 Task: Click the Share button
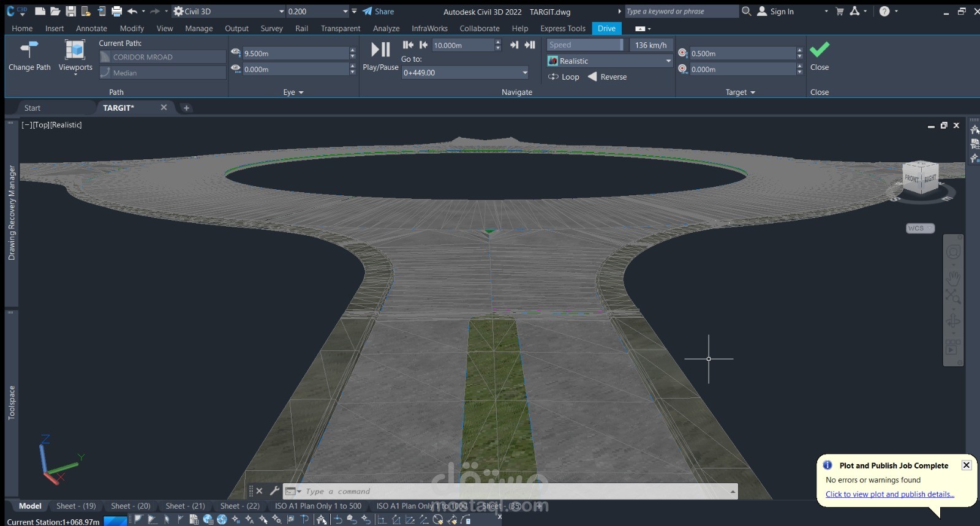click(x=379, y=11)
